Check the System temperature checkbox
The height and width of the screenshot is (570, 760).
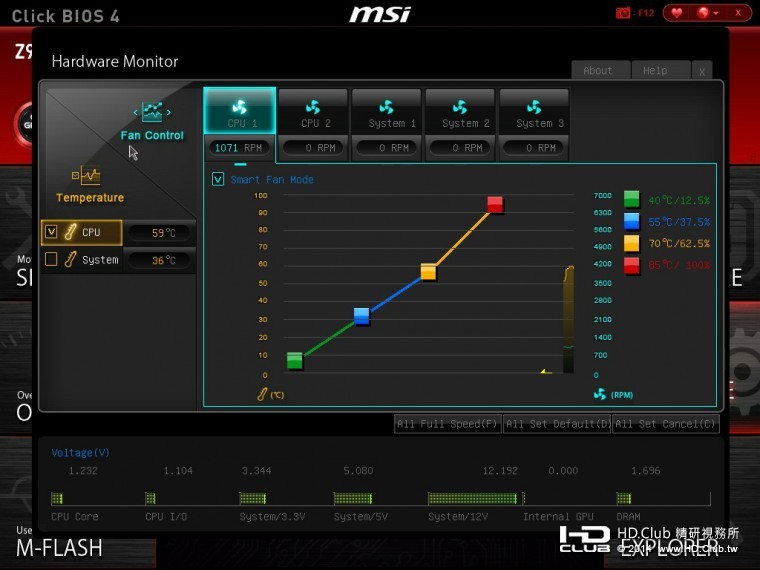[51, 259]
